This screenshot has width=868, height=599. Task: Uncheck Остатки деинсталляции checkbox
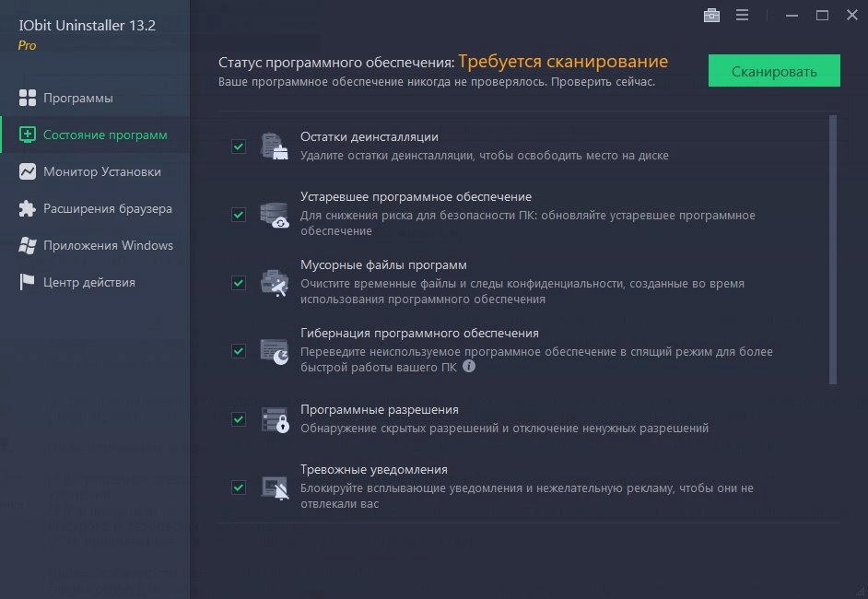click(x=239, y=147)
